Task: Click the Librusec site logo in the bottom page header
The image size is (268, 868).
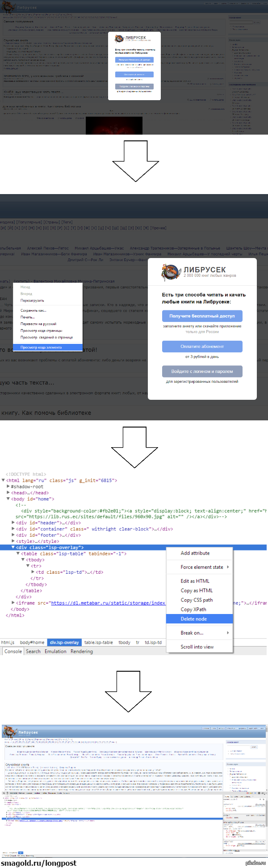Action: coord(9,732)
